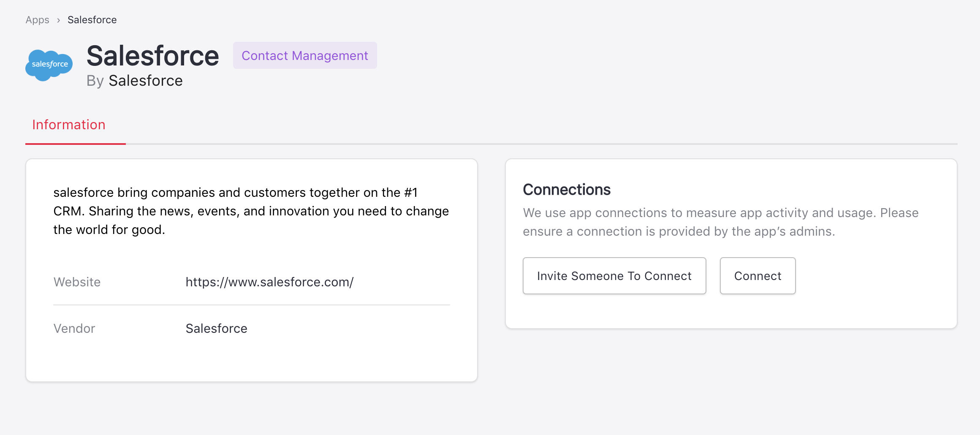The width and height of the screenshot is (980, 435).
Task: Go back to Apps via breadcrumb
Action: 37,20
